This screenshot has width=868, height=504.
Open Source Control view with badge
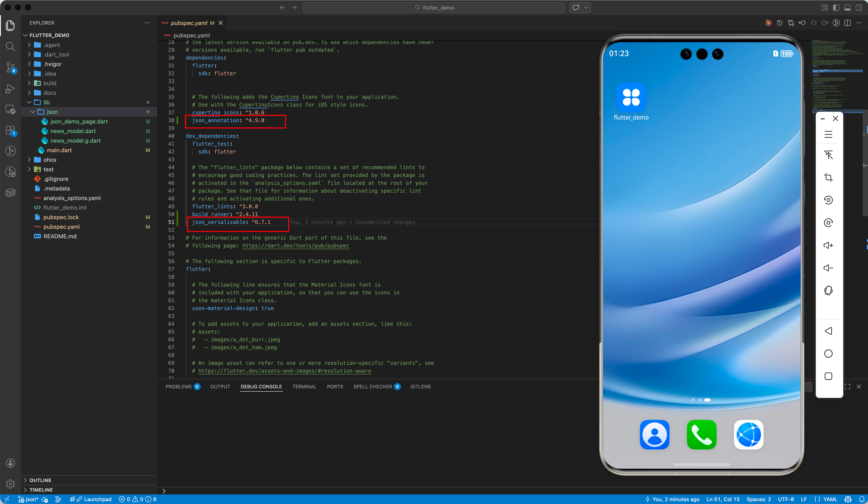[10, 67]
